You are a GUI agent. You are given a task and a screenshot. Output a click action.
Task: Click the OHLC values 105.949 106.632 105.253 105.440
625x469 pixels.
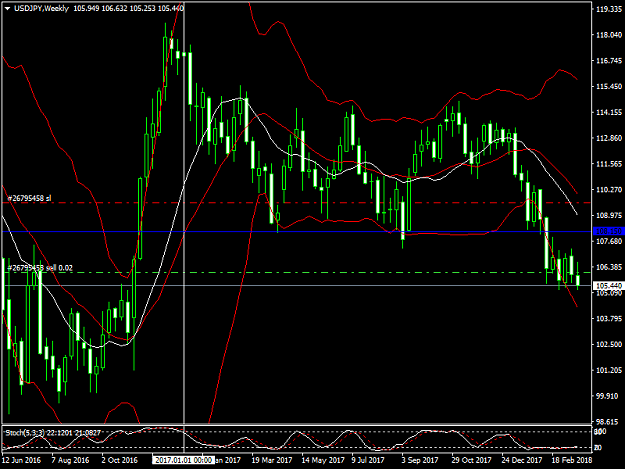point(128,8)
